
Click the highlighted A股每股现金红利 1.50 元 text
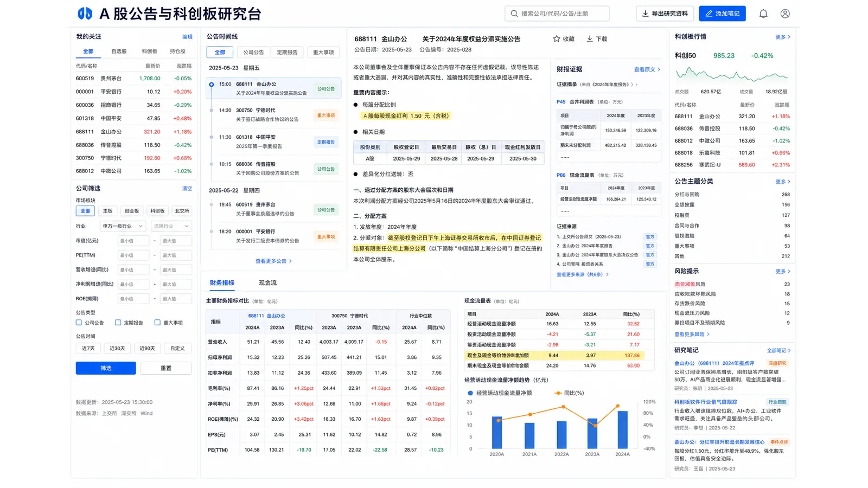[x=406, y=116]
